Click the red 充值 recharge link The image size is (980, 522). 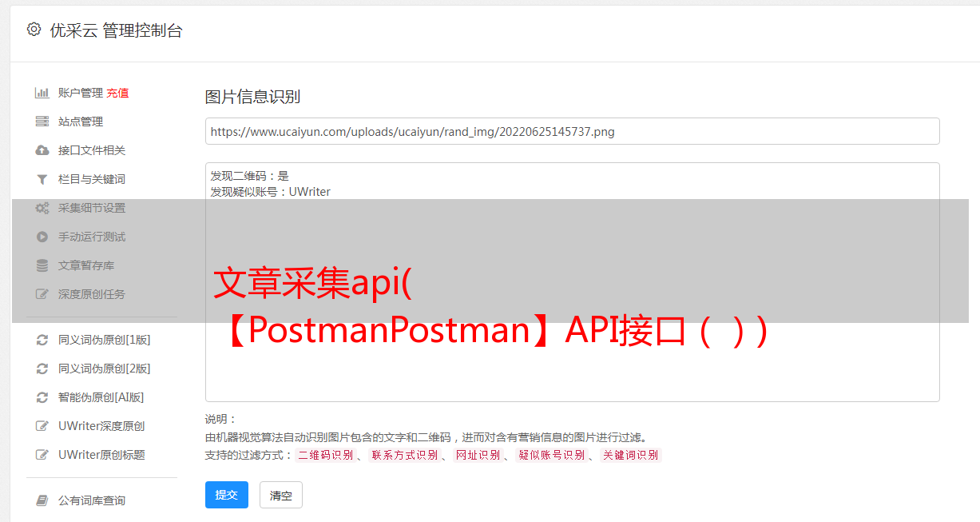(117, 93)
